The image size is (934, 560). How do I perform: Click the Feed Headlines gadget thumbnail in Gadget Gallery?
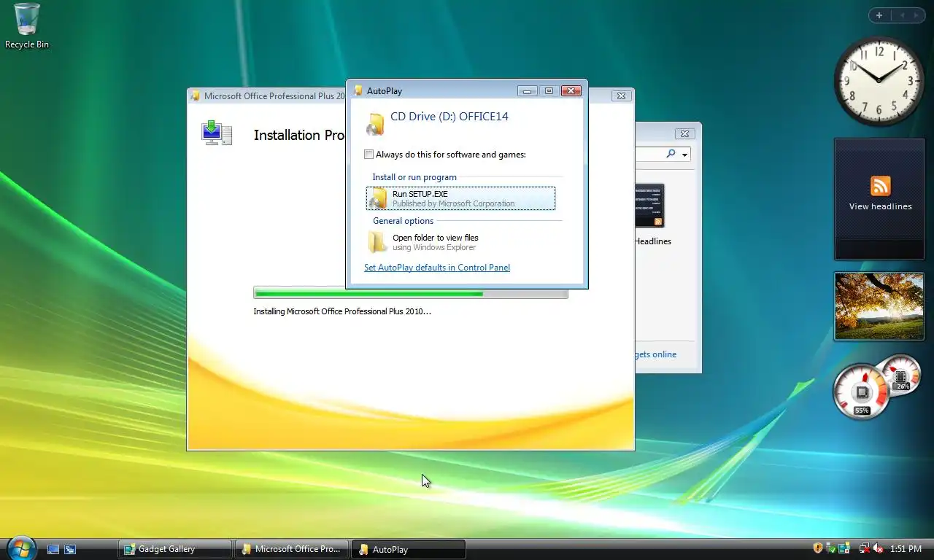[x=649, y=206]
